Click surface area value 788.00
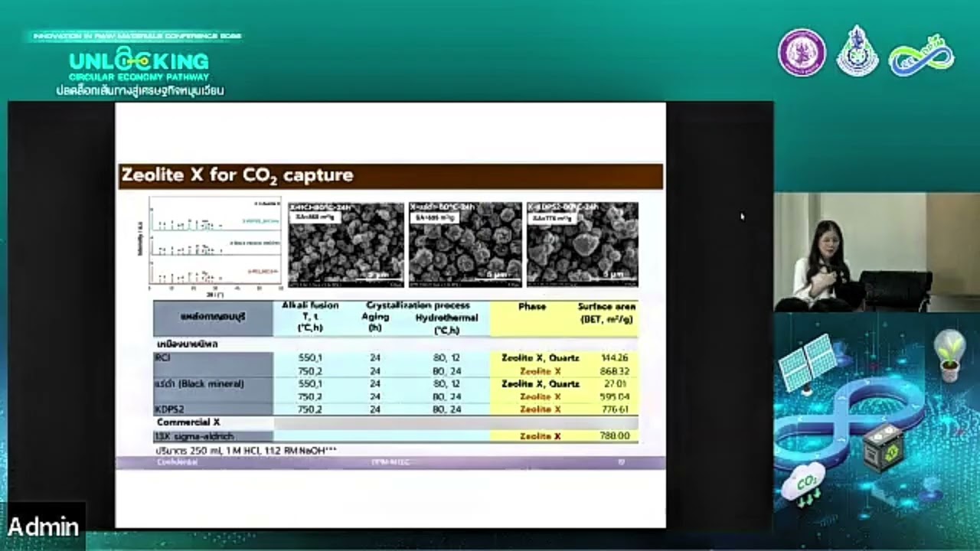Screen dimensions: 980x551 pyautogui.click(x=614, y=435)
